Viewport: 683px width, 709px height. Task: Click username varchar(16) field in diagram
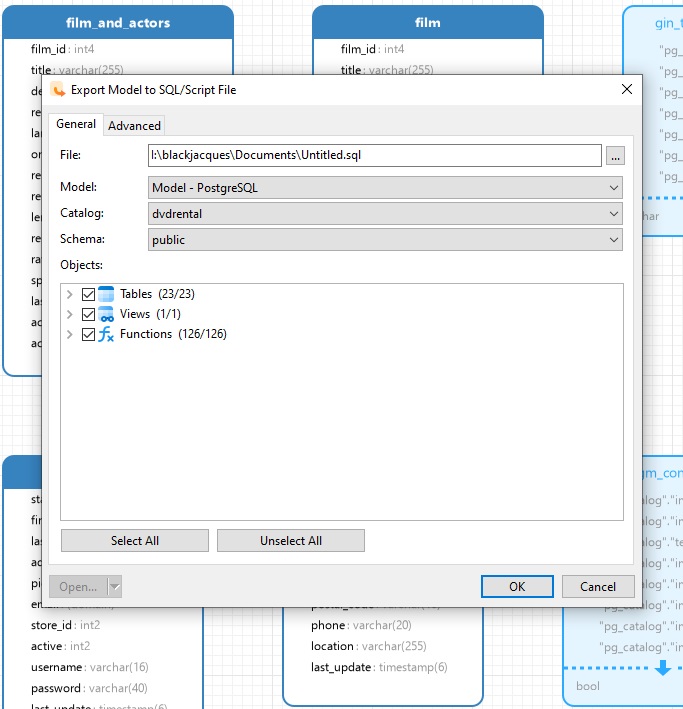[90, 667]
